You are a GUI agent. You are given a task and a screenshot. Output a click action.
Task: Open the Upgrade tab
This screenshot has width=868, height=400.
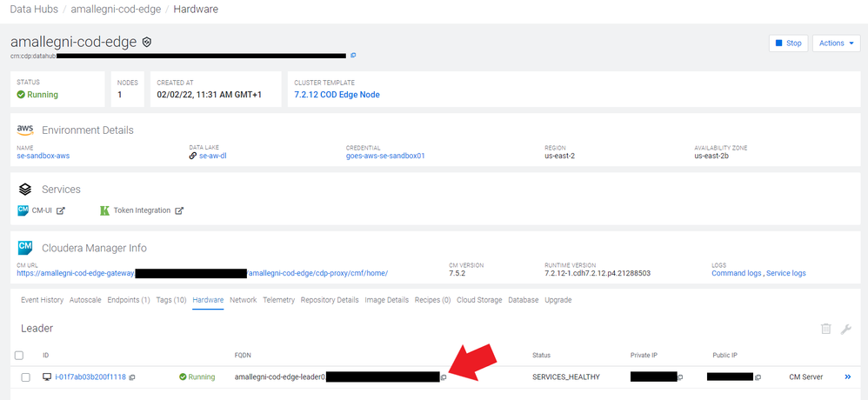click(x=558, y=300)
